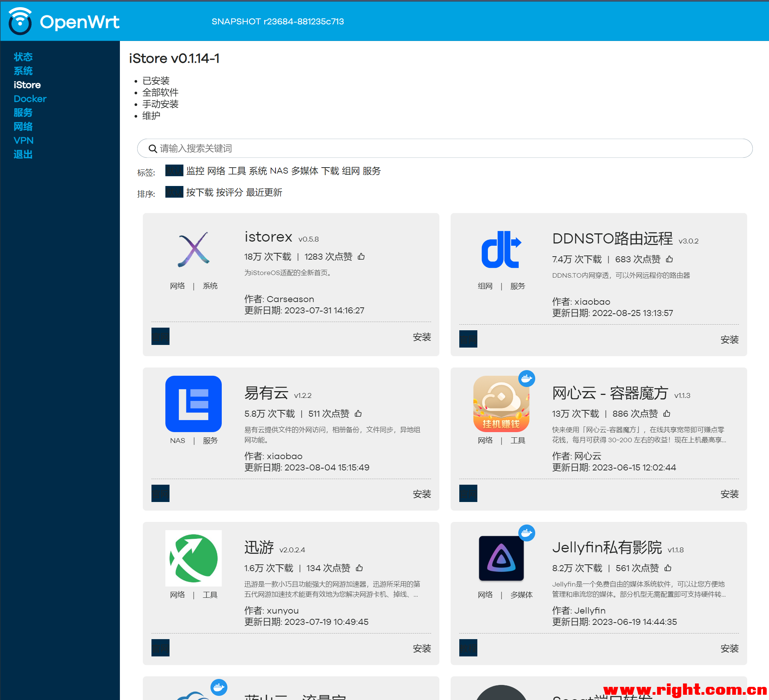769x700 pixels.
Task: Filter by the 下载 tag
Action: tap(330, 171)
